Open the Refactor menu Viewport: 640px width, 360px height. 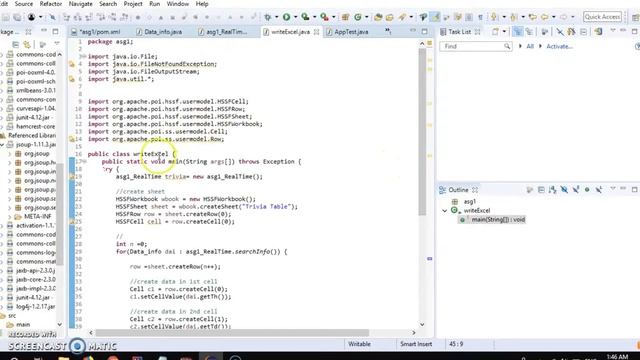click(x=51, y=4)
